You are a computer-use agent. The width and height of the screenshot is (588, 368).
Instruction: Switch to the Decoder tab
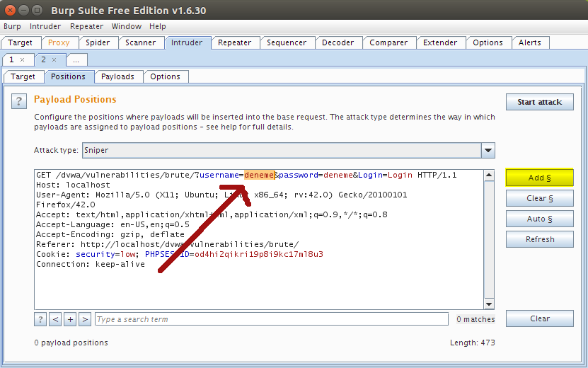coord(338,42)
